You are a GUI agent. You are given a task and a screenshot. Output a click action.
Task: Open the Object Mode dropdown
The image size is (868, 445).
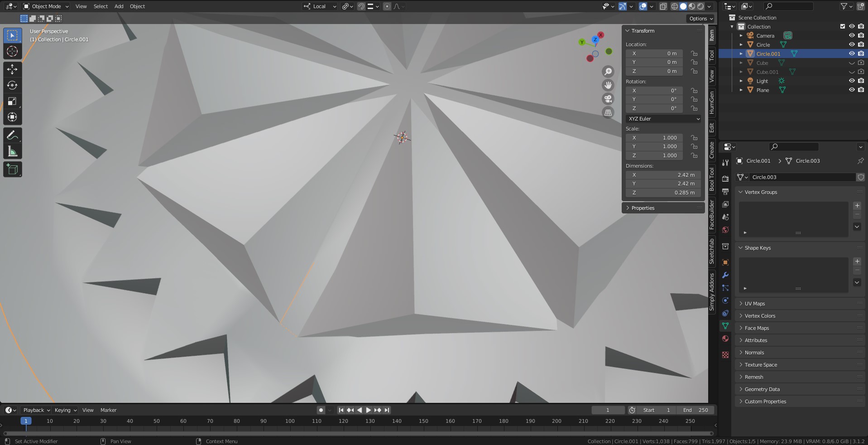point(46,6)
